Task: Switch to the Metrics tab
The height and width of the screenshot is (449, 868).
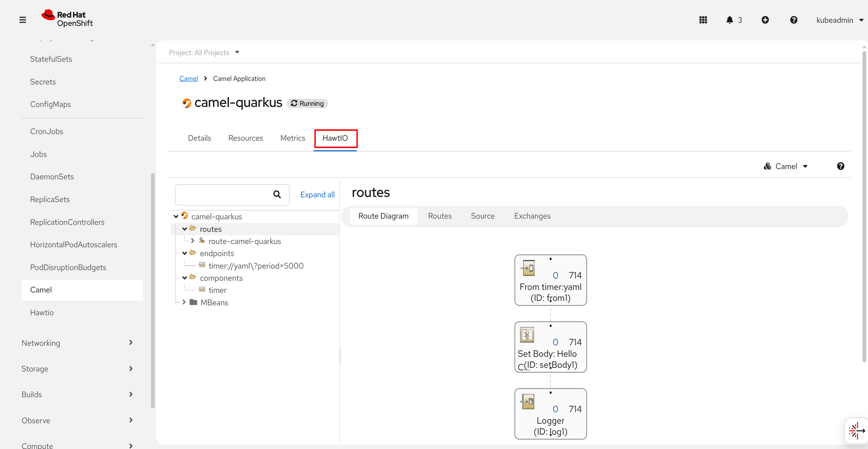Action: [292, 138]
